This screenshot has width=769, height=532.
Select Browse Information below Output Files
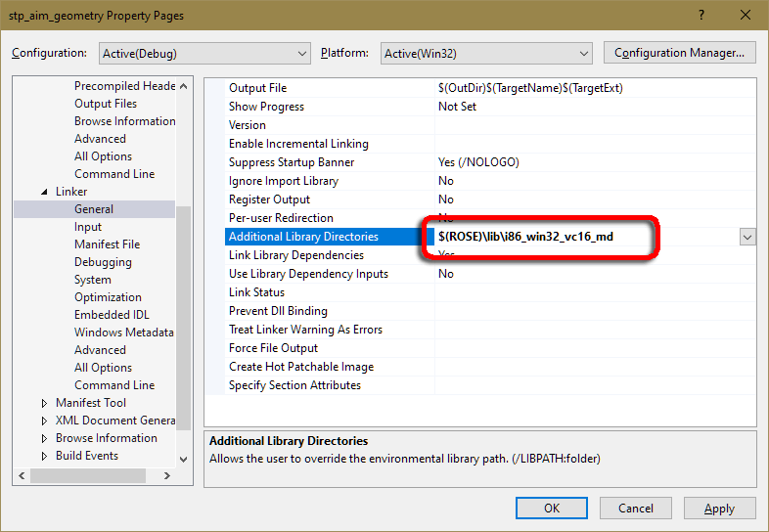[x=124, y=121]
